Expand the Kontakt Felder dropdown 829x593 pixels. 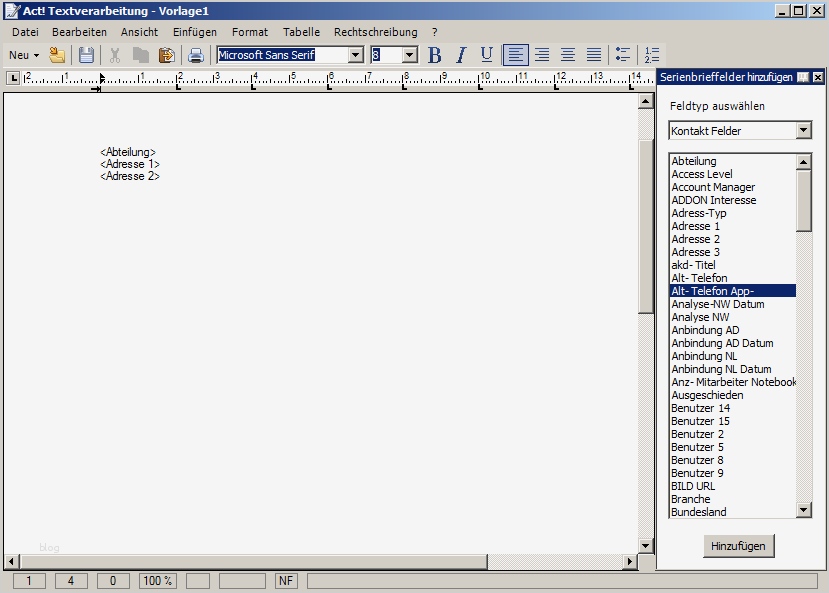click(x=804, y=130)
